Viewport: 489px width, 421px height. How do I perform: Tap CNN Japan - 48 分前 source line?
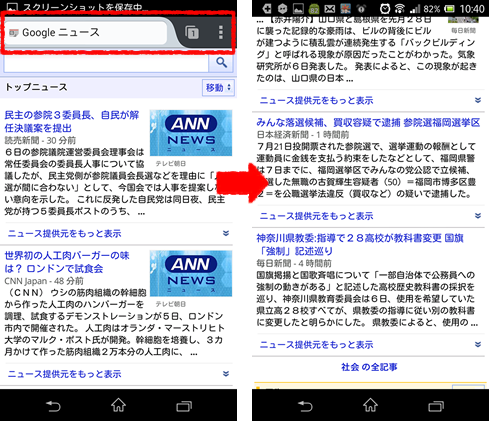(44, 281)
